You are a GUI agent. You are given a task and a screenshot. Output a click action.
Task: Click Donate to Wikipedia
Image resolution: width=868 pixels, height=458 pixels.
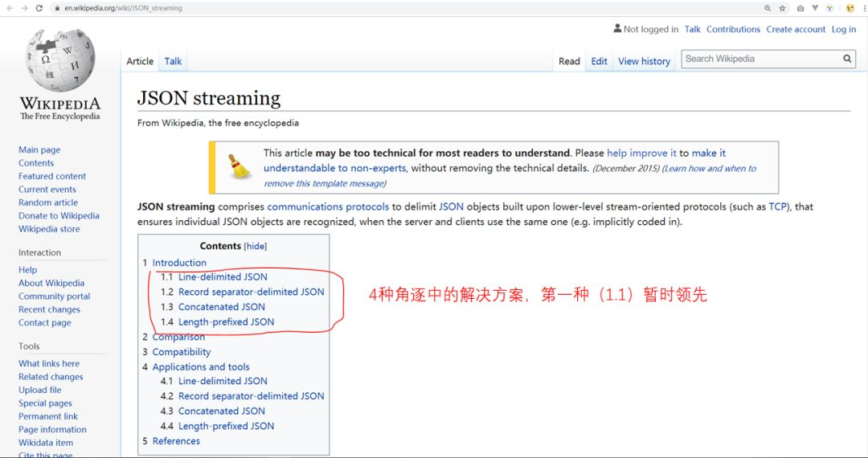(x=59, y=216)
